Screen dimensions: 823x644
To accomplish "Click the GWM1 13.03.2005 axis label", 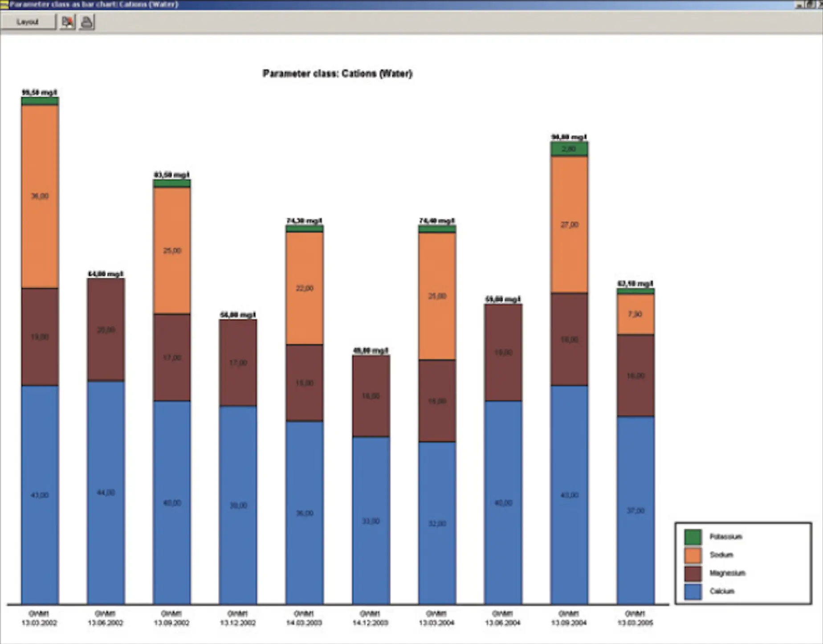I will click(635, 618).
